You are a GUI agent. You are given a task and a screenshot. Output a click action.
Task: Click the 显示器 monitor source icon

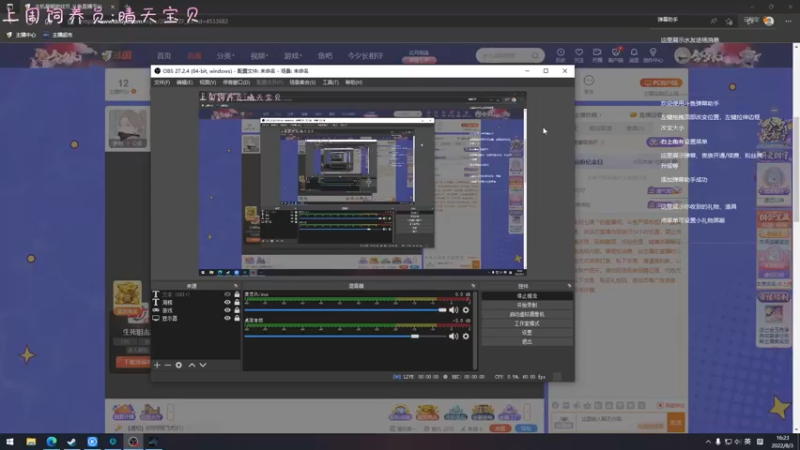[156, 318]
